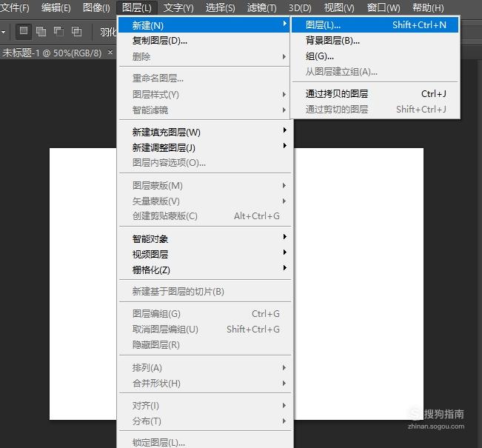Open the 帮助(H) menu
Screen dimensions: 482x448
pyautogui.click(x=428, y=7)
